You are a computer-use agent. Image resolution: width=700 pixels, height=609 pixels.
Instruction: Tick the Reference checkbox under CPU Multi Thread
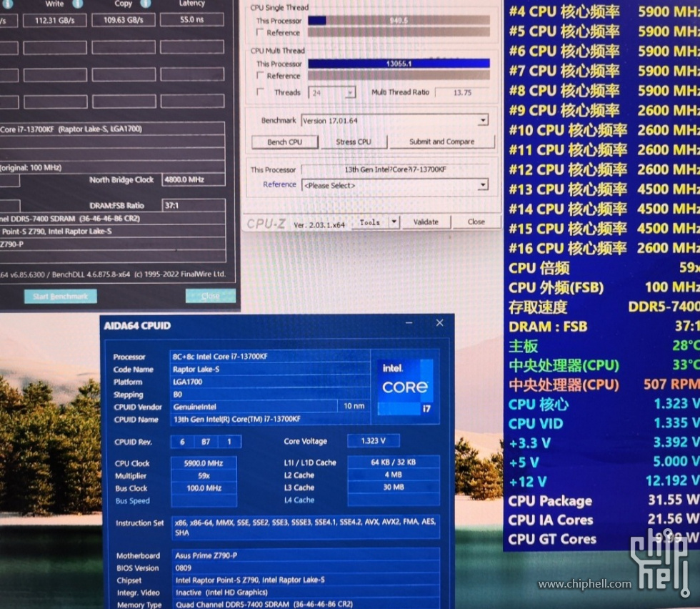pos(260,76)
